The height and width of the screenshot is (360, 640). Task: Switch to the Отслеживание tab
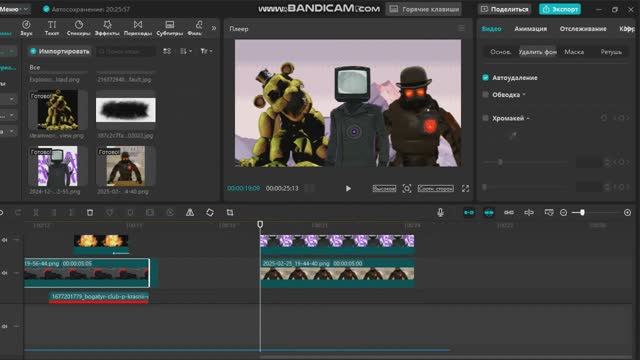tap(583, 29)
